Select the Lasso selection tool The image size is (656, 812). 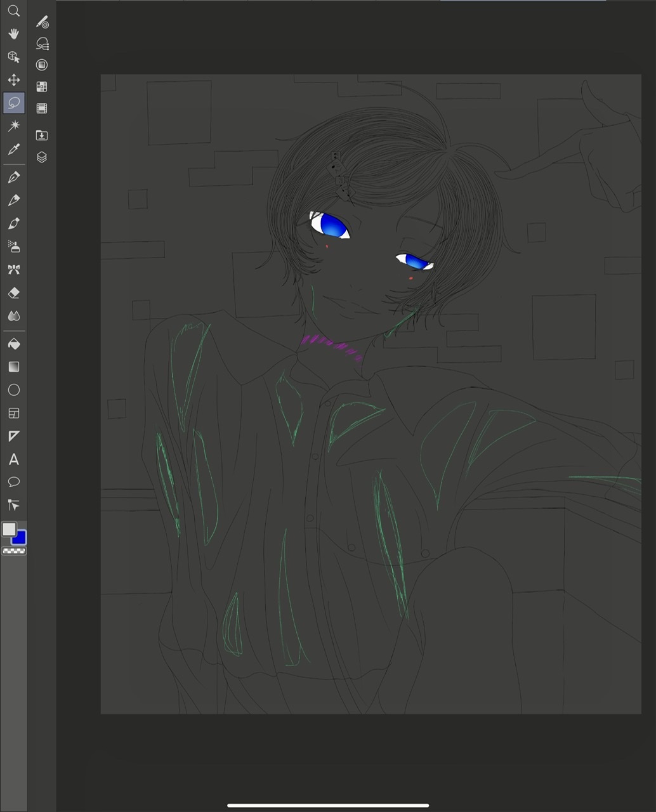(x=13, y=103)
